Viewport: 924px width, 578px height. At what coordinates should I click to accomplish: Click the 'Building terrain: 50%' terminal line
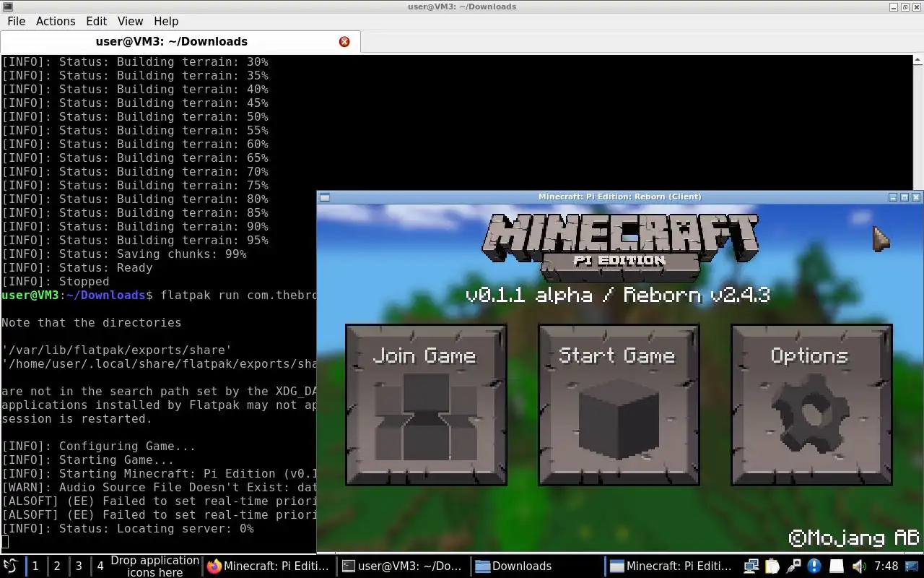click(135, 116)
